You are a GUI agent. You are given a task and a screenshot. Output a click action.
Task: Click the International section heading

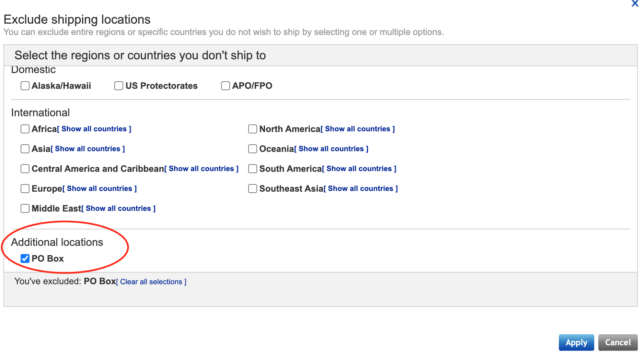click(41, 112)
